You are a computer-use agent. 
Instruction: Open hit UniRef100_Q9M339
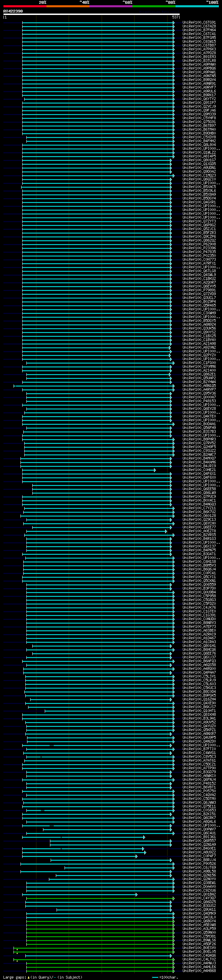pyautogui.click(x=199, y=114)
